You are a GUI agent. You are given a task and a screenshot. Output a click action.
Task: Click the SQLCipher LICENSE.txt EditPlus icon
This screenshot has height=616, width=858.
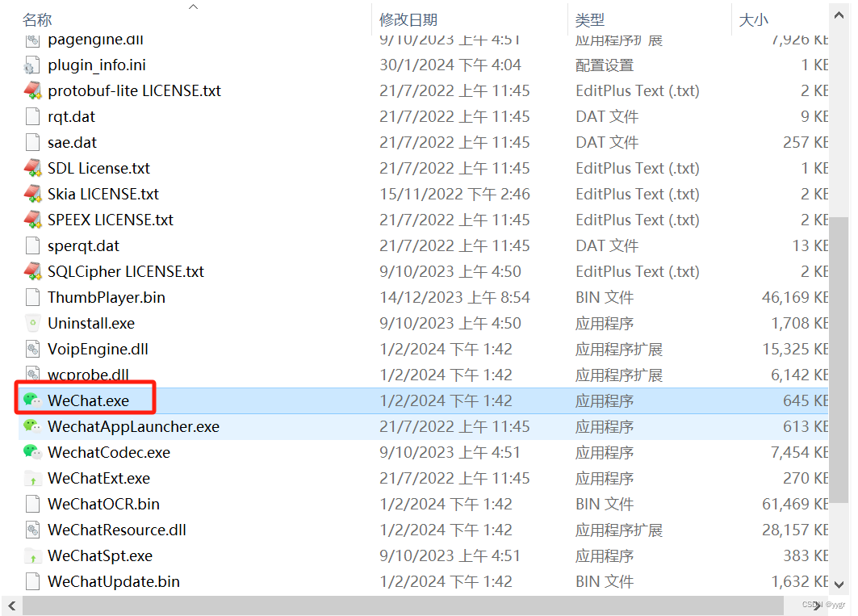coord(32,271)
